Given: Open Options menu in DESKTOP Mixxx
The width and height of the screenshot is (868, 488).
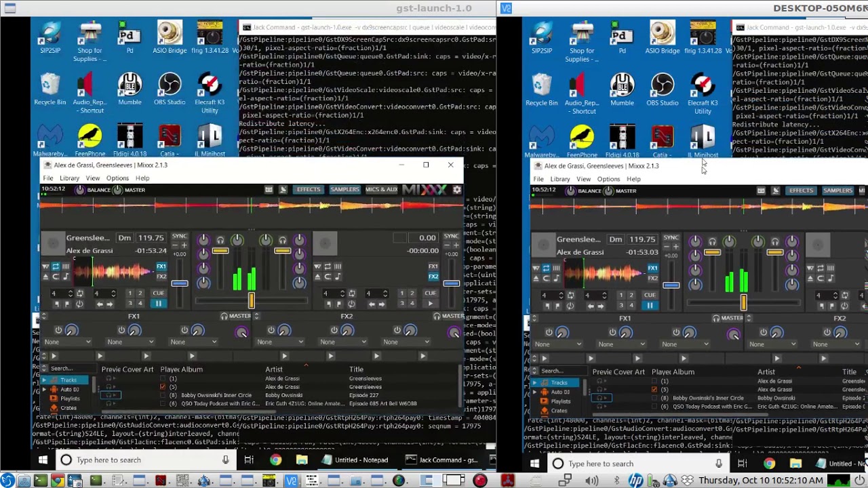Looking at the screenshot, I should [608, 180].
